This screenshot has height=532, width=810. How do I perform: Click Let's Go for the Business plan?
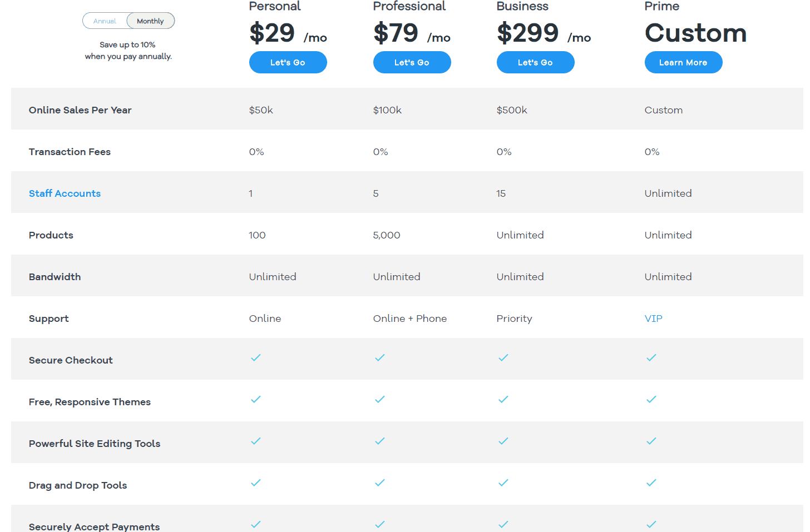535,62
